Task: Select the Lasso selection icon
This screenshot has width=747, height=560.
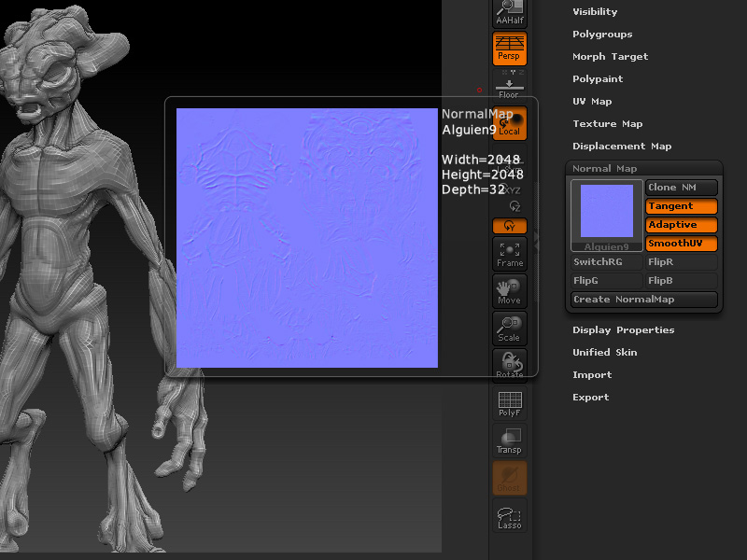Action: click(x=509, y=516)
